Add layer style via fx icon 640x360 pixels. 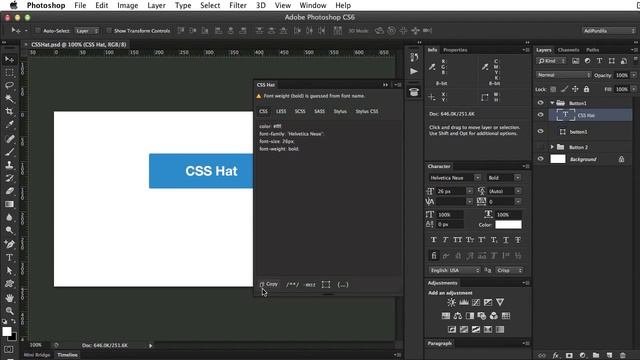[x=556, y=356]
